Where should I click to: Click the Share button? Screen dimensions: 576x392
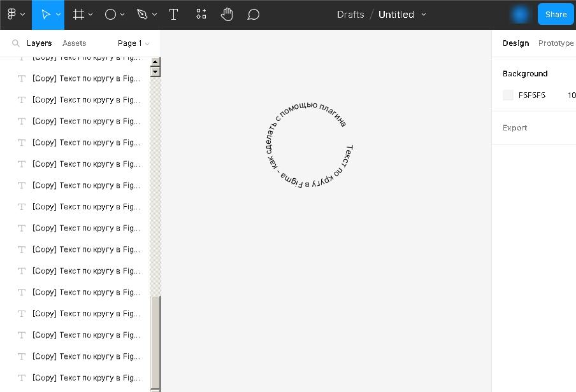coord(556,14)
